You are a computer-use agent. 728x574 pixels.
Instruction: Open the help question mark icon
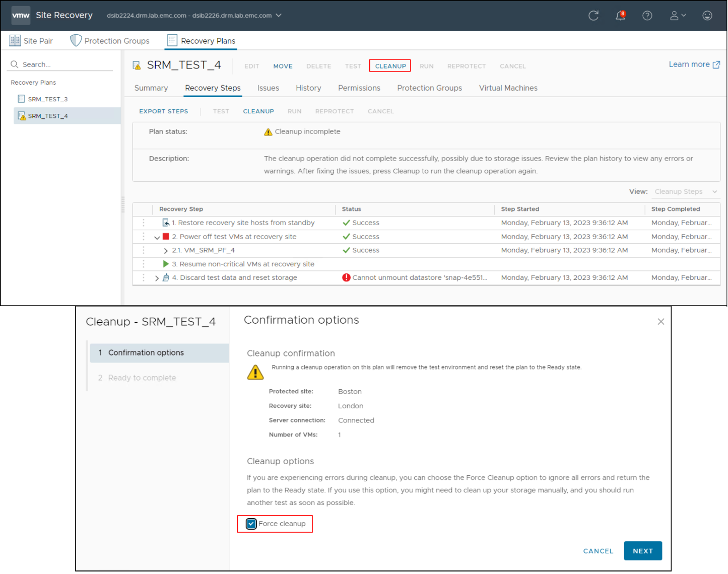coord(647,16)
